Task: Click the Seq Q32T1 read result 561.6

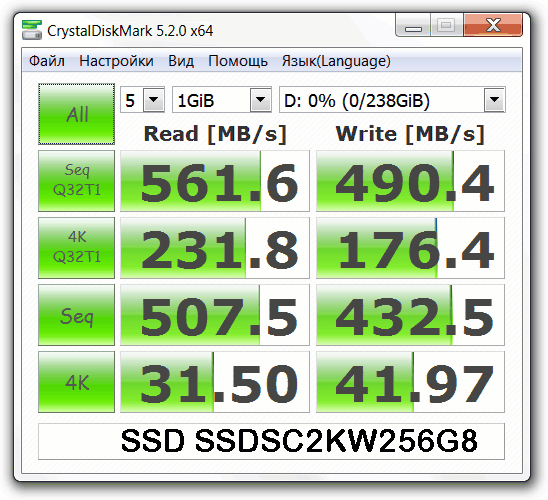Action: [x=215, y=181]
